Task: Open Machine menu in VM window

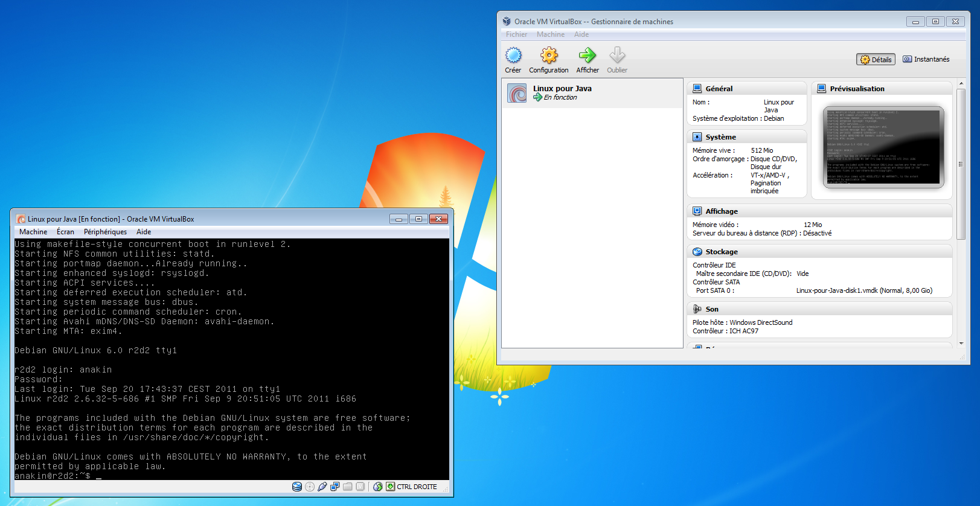Action: (33, 232)
